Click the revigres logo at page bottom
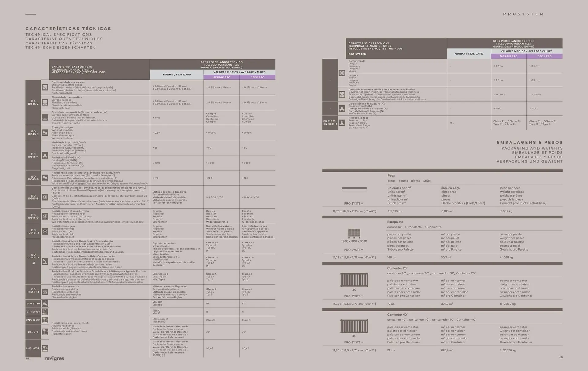The height and width of the screenshot is (371, 588). (54, 358)
